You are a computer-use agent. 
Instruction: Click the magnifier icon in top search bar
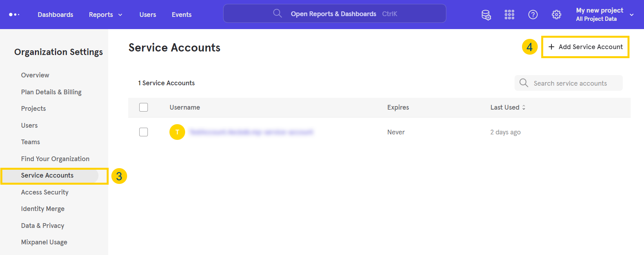[x=278, y=14]
